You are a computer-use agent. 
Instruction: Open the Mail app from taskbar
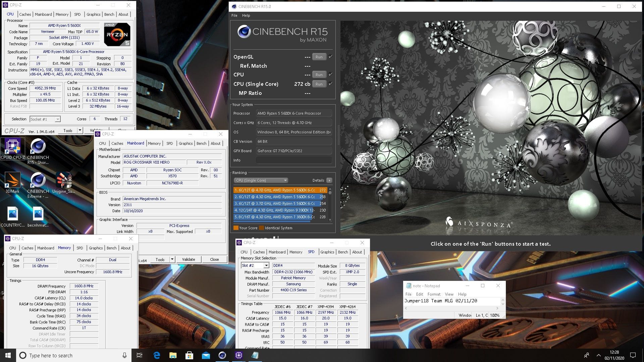(206, 355)
